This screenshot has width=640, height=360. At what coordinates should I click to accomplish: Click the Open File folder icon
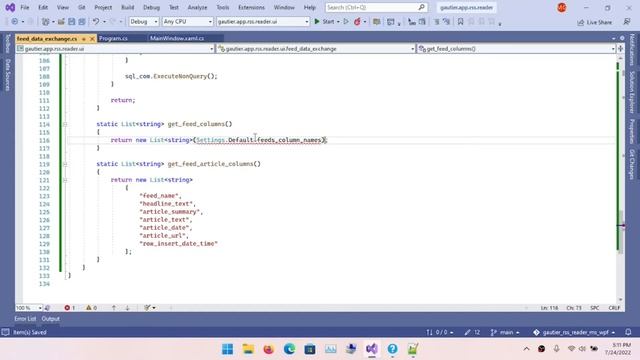(x=61, y=22)
